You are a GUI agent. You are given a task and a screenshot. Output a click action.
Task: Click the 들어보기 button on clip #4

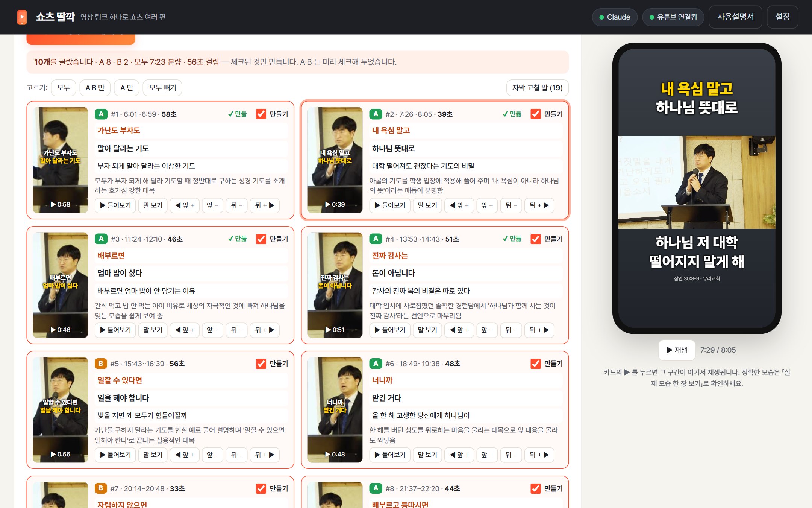[389, 330]
